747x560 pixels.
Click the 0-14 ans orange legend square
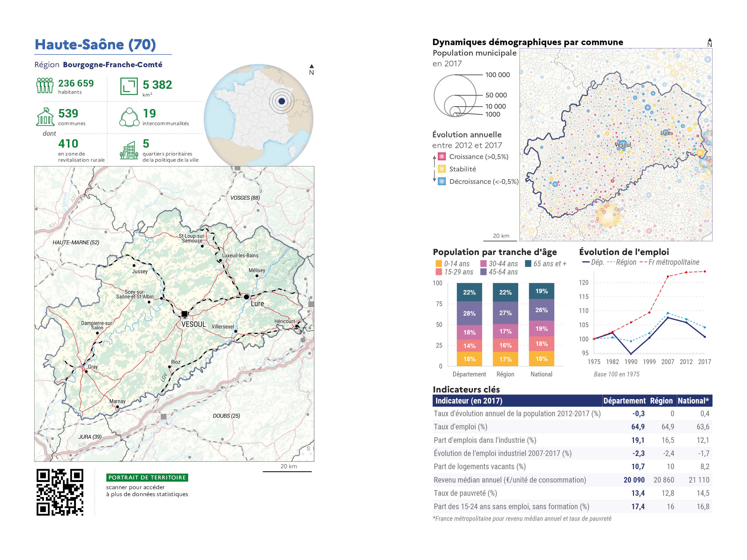[x=439, y=264]
